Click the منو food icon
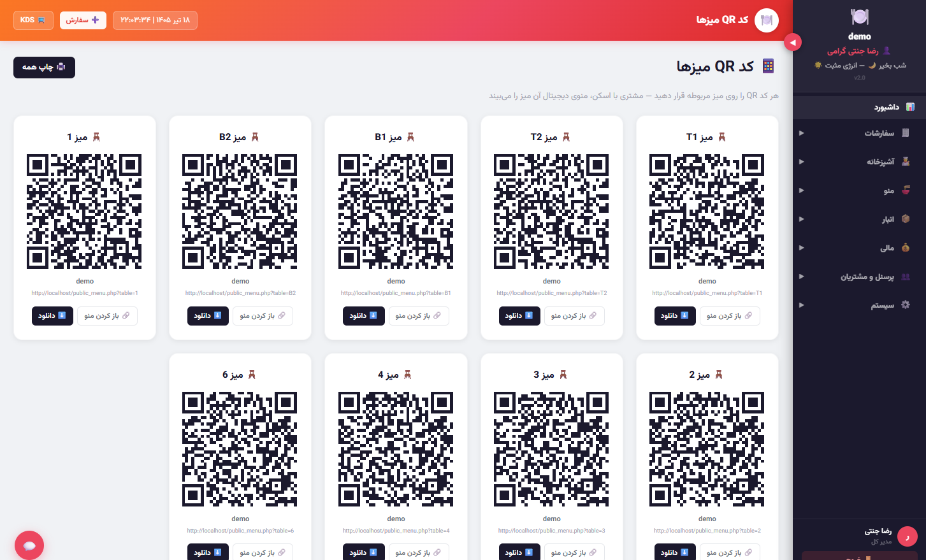Screen dimensions: 926x560 (x=906, y=190)
